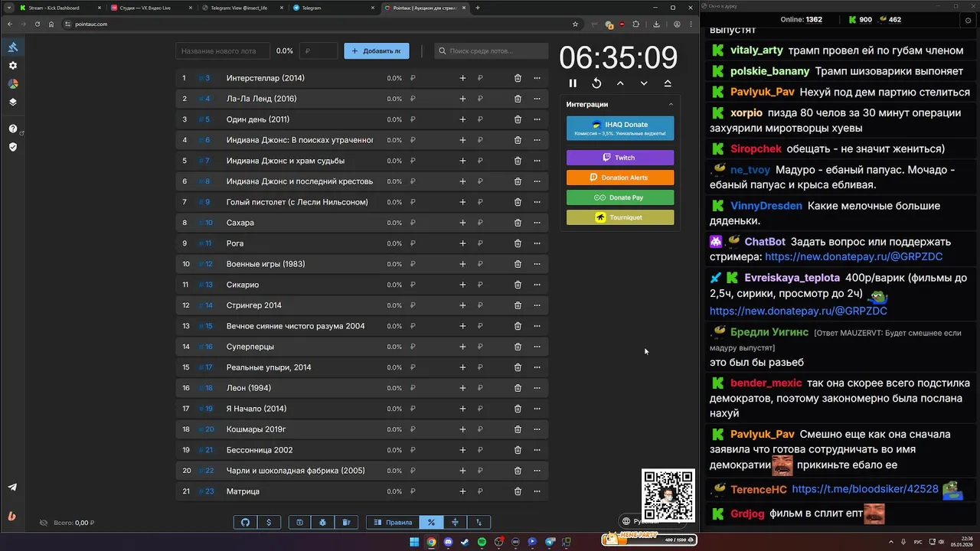Image resolution: width=980 pixels, height=551 pixels.
Task: Bookmark this page with the star icon
Action: 575,24
